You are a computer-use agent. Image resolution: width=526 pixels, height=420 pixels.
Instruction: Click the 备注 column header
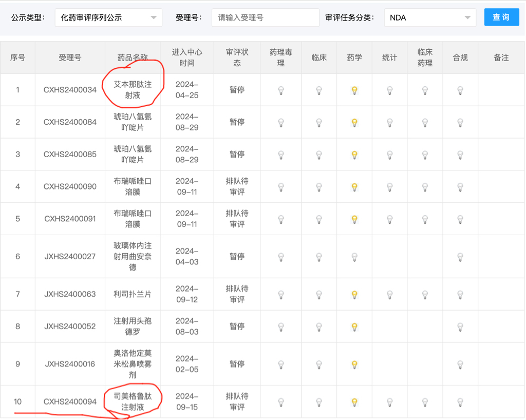[x=501, y=58]
